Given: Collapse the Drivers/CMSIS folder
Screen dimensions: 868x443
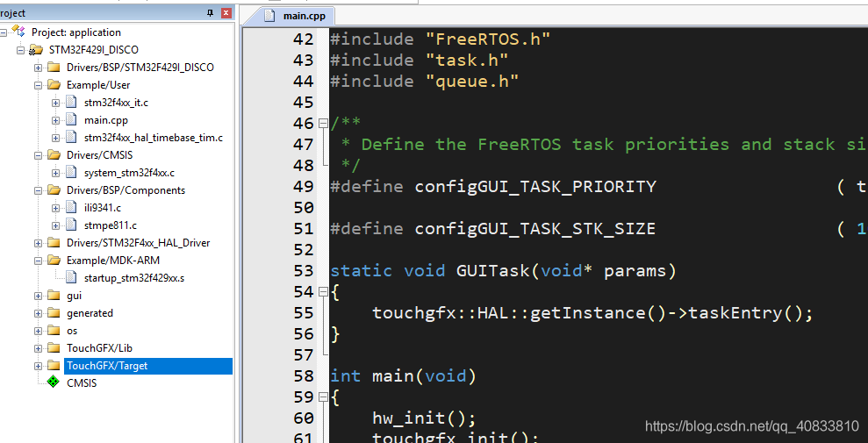Looking at the screenshot, I should pos(39,155).
